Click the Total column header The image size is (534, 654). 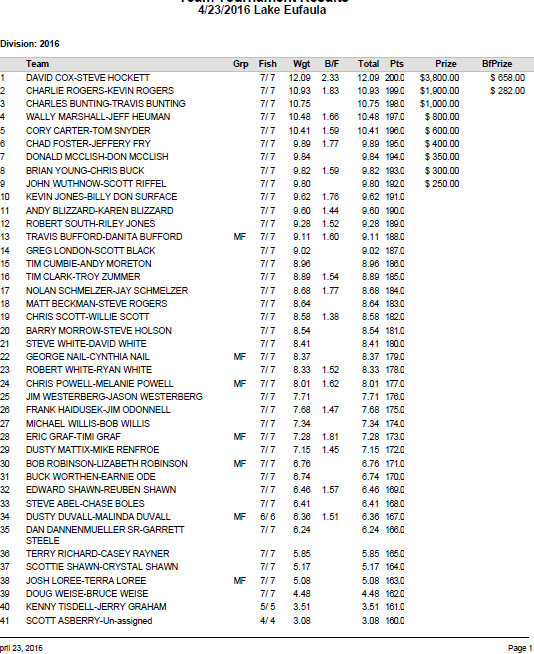(x=368, y=64)
